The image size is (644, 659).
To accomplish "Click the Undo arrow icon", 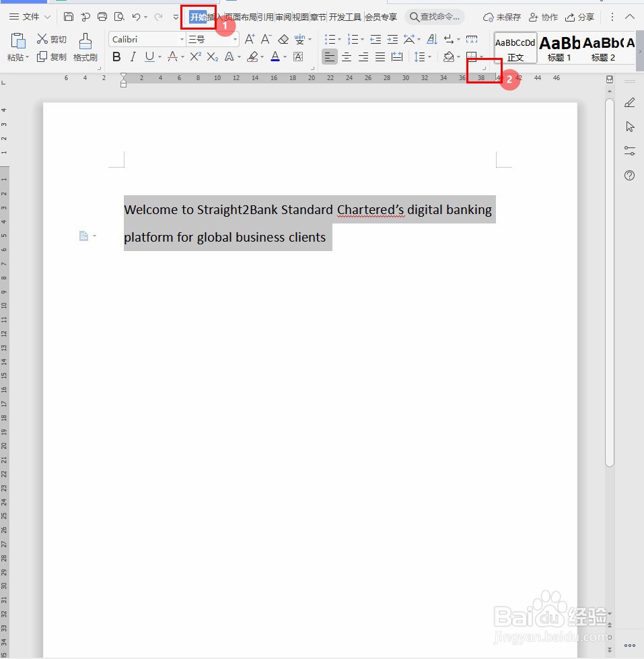I will click(x=136, y=17).
